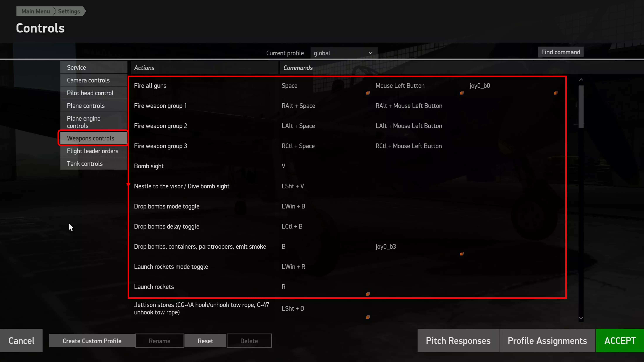The height and width of the screenshot is (362, 644).
Task: Open Pitch Responses settings
Action: point(458,340)
